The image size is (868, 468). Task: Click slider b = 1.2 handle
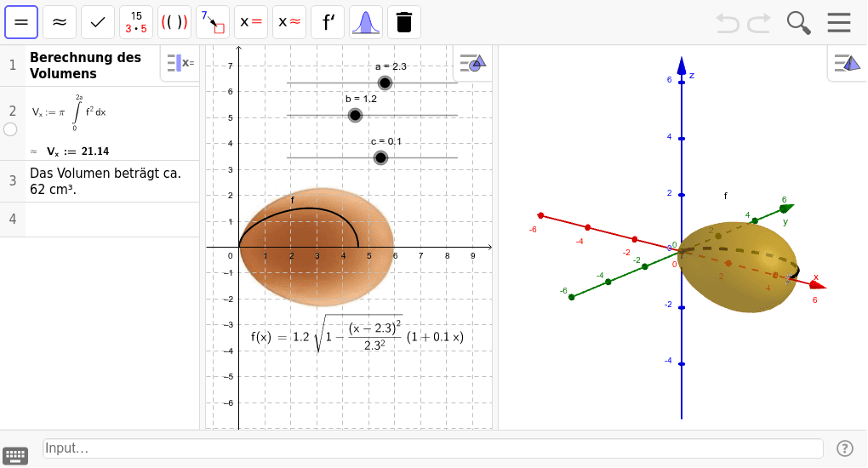point(355,115)
